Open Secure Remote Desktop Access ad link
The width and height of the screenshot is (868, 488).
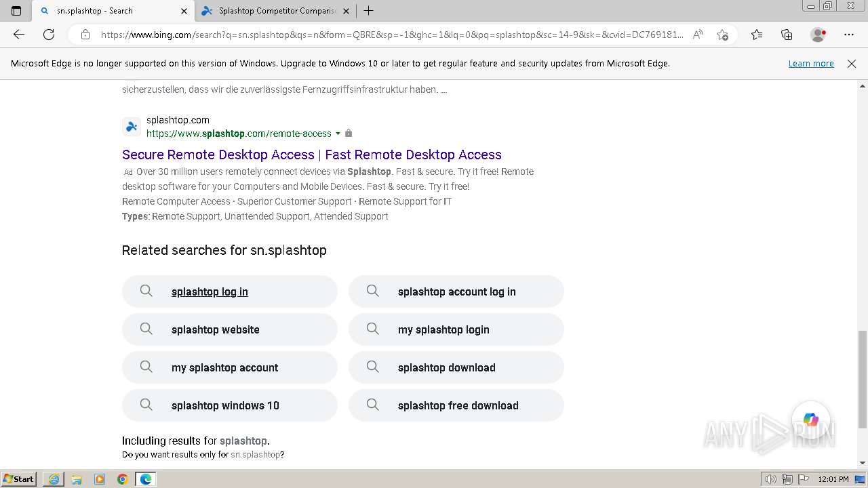(x=312, y=155)
